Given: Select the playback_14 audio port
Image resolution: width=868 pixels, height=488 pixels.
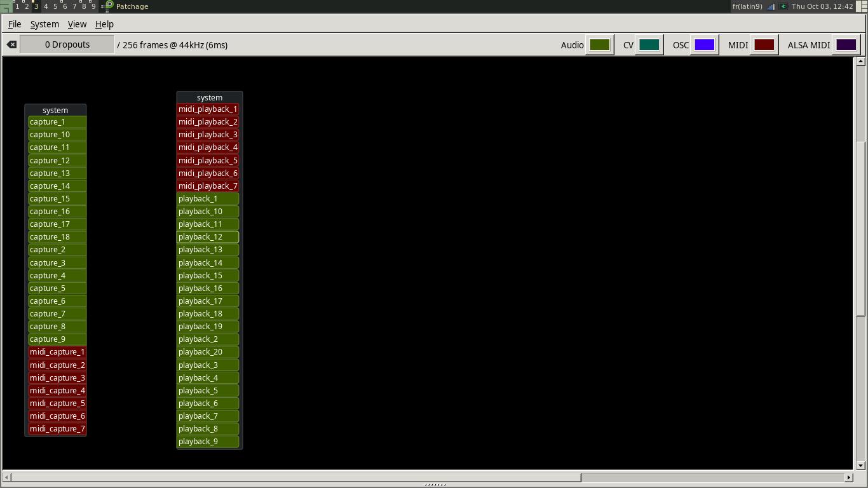Looking at the screenshot, I should (x=208, y=262).
